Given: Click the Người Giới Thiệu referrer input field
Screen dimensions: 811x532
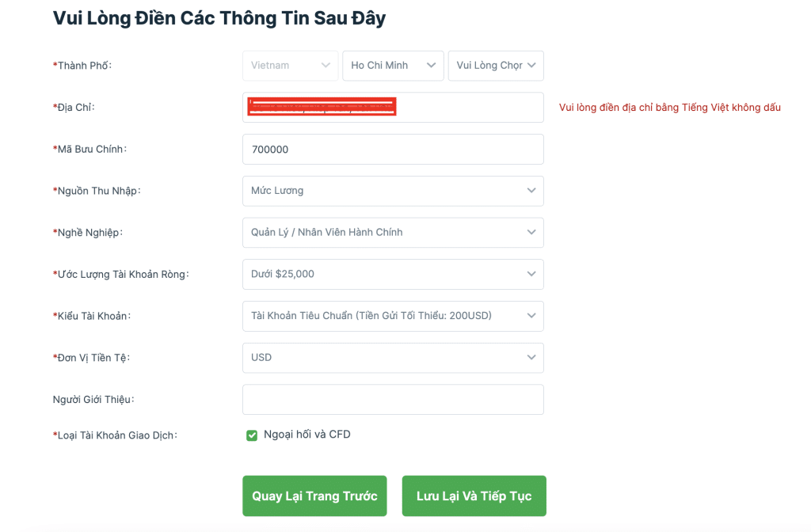Looking at the screenshot, I should (393, 400).
